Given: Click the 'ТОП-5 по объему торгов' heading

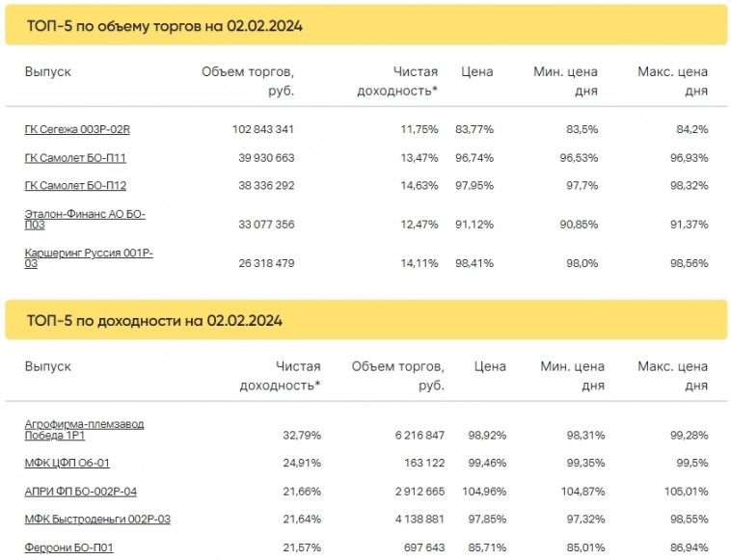Looking at the screenshot, I should [164, 26].
